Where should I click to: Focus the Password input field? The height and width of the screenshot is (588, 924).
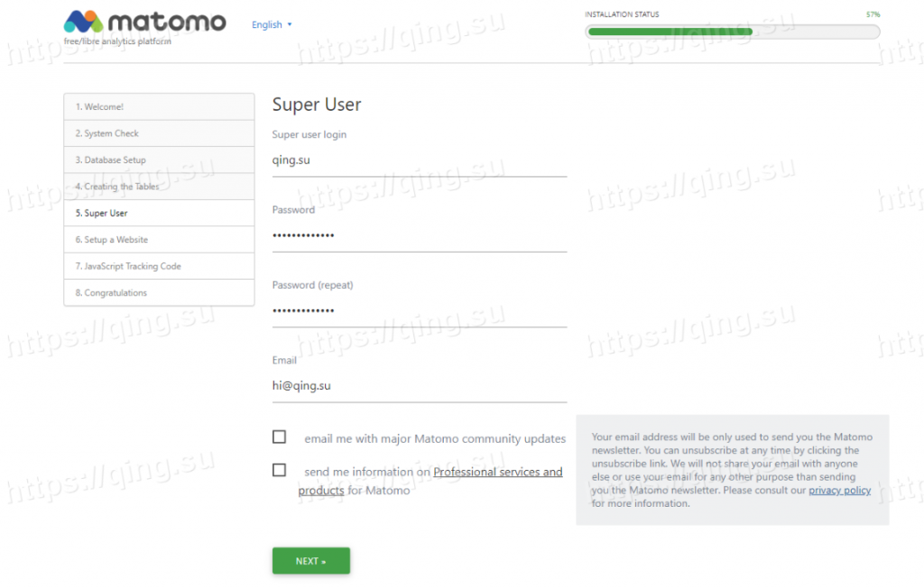coord(419,235)
